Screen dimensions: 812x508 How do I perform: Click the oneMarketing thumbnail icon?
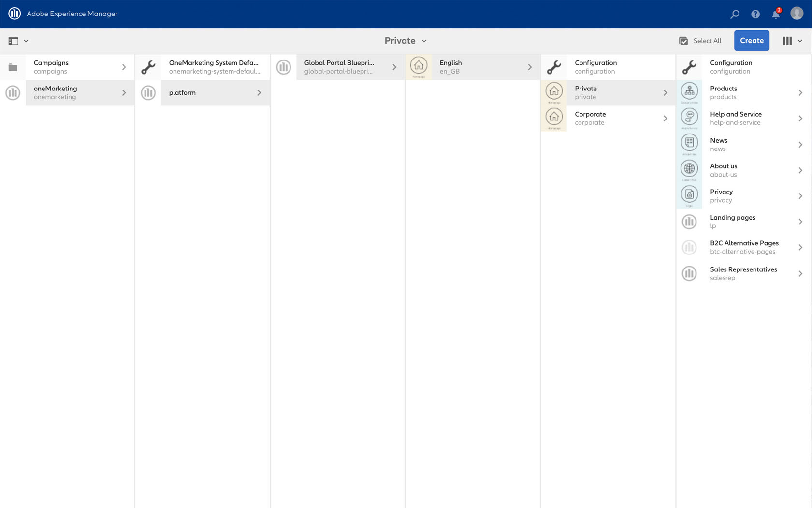[x=13, y=93]
